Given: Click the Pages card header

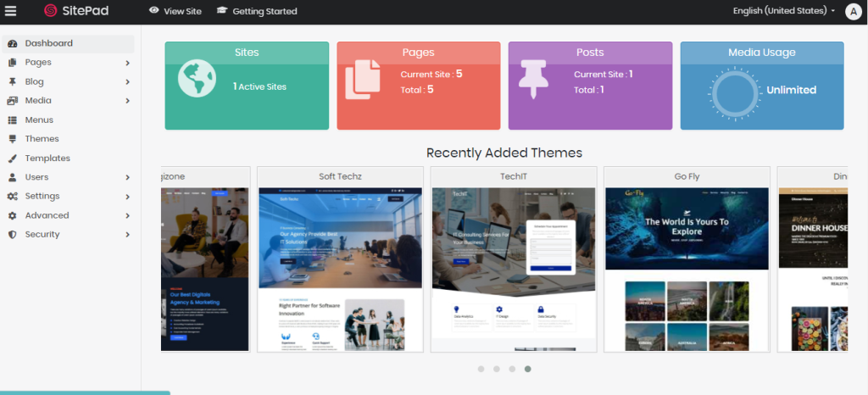Looking at the screenshot, I should click(419, 53).
